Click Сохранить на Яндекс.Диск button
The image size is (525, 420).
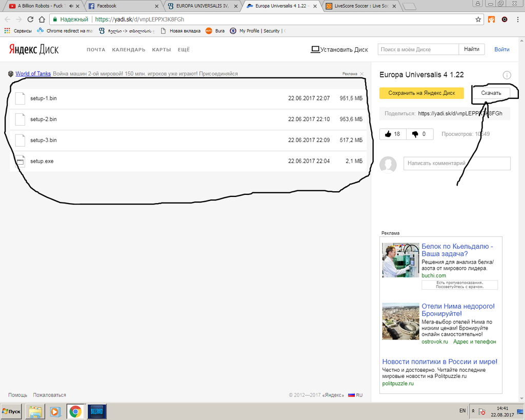(421, 93)
